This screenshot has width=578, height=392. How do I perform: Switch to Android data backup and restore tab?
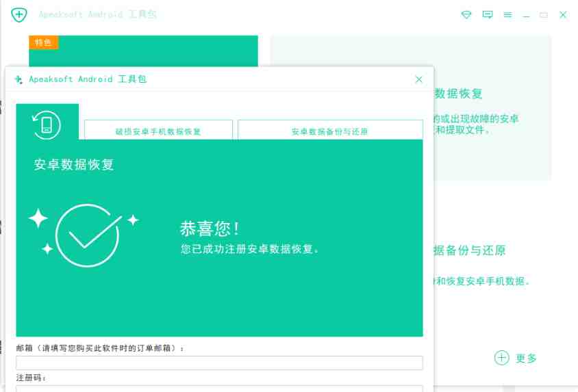click(330, 130)
